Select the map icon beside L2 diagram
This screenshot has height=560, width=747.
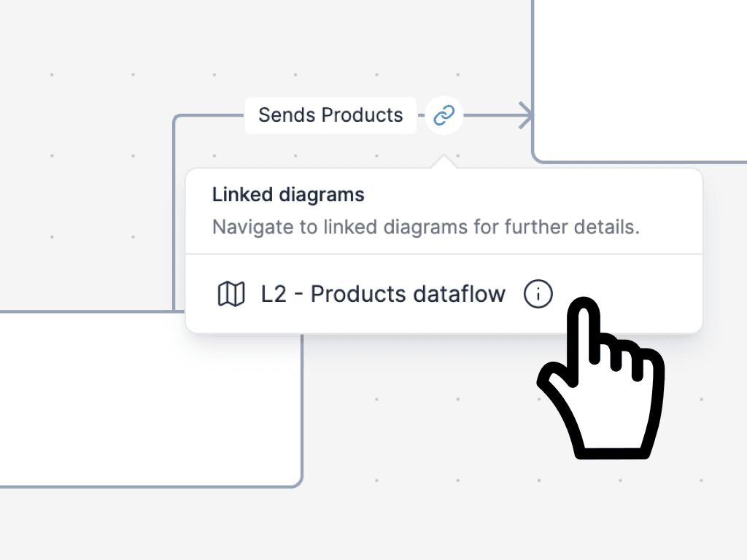(231, 294)
